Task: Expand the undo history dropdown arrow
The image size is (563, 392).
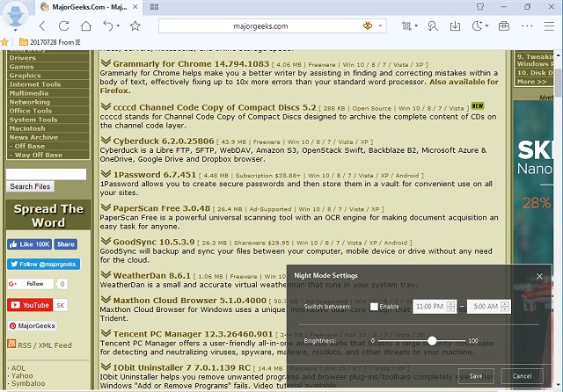Action: click(x=117, y=26)
